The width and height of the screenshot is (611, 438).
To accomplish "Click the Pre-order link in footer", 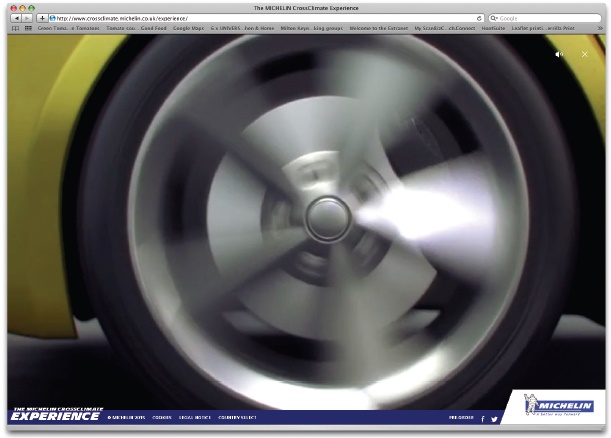I will 461,417.
